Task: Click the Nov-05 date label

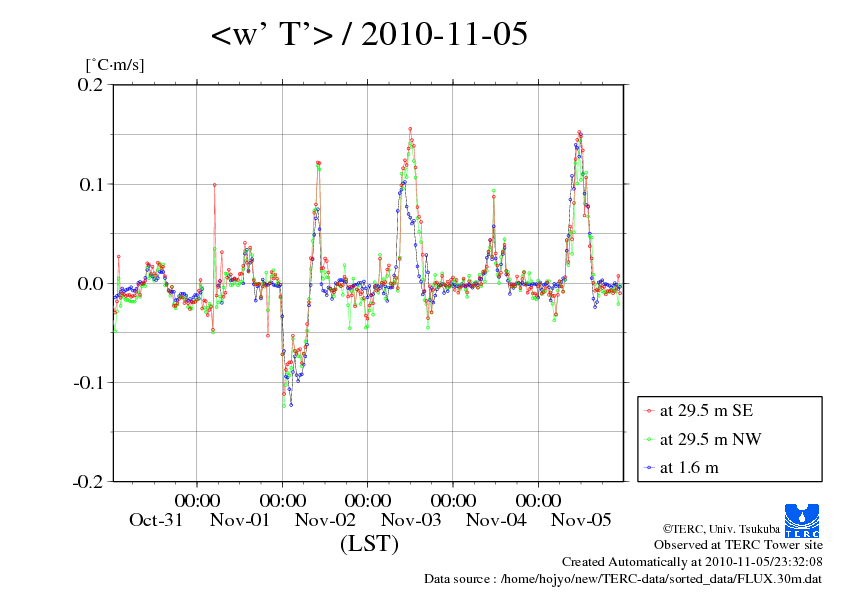Action: coord(581,520)
